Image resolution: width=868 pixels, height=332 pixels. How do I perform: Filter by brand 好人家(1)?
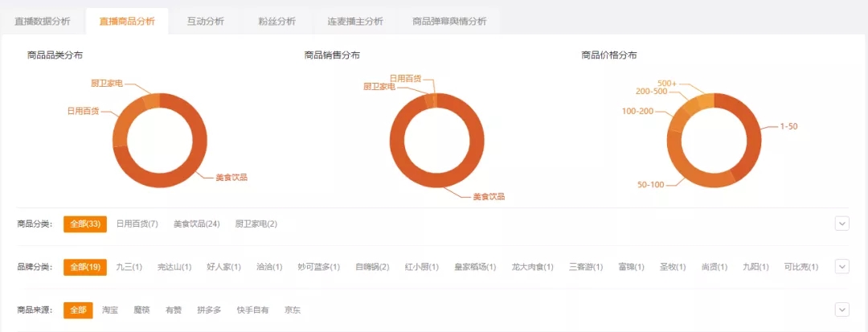224,267
